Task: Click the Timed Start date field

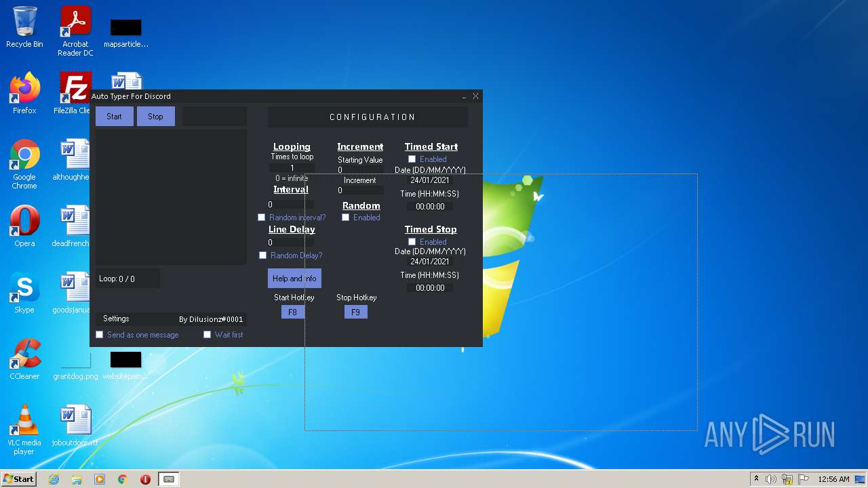Action: coord(430,181)
